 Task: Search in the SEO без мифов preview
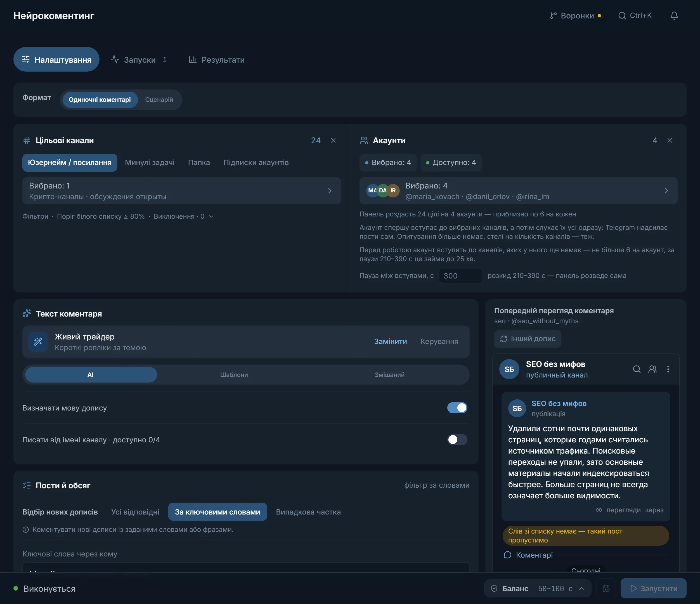[637, 369]
